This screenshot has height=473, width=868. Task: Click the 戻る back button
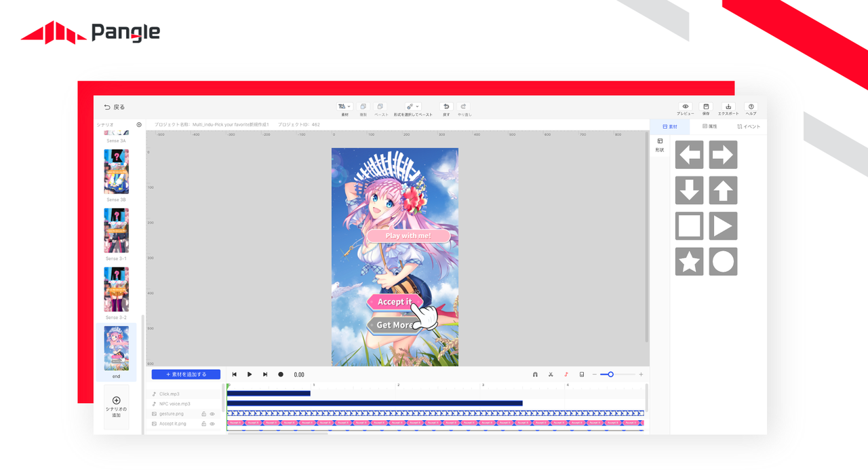[x=114, y=107]
